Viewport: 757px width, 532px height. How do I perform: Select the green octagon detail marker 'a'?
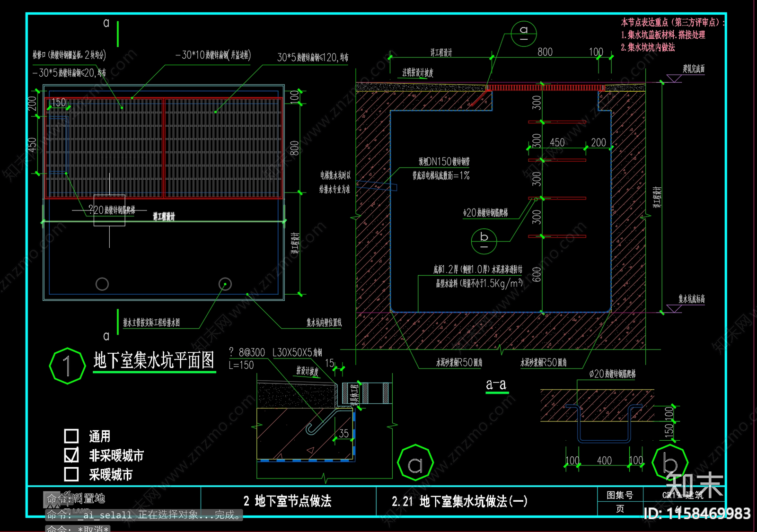(x=415, y=463)
